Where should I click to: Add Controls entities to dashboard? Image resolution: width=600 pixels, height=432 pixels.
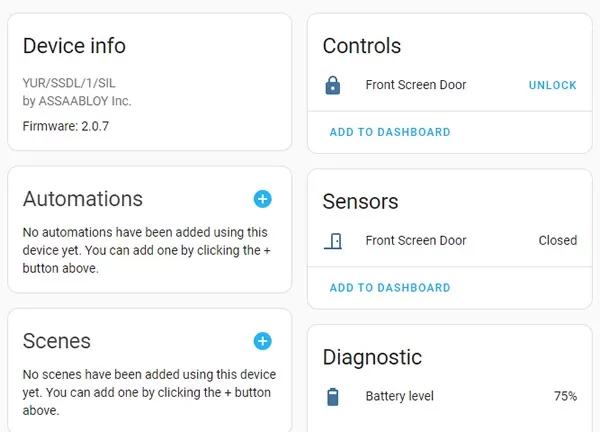pos(390,132)
